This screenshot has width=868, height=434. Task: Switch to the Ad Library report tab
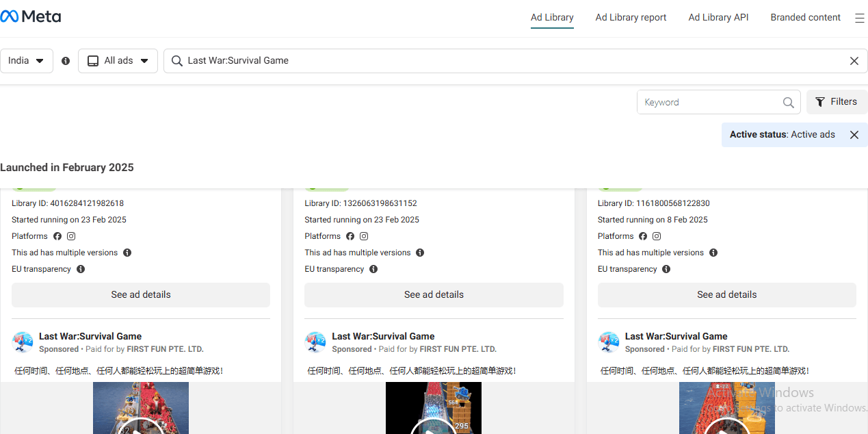pos(631,18)
